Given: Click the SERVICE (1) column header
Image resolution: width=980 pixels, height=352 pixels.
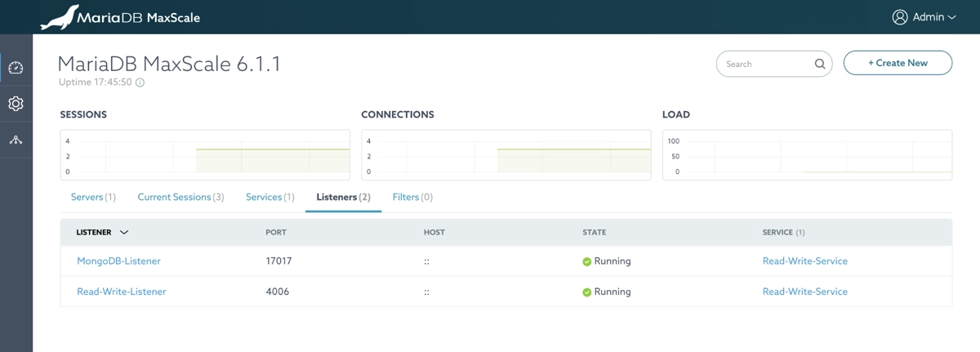Looking at the screenshot, I should pyautogui.click(x=784, y=233).
